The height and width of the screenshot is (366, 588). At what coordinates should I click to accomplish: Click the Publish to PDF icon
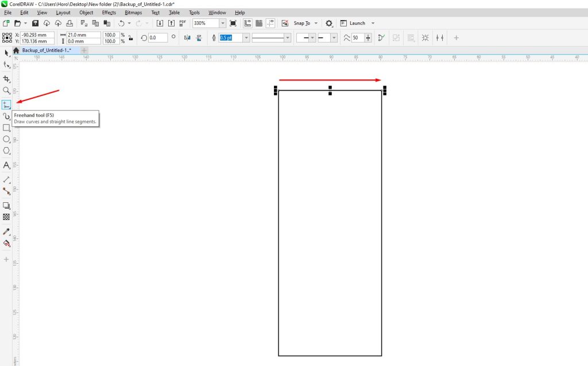(x=182, y=23)
